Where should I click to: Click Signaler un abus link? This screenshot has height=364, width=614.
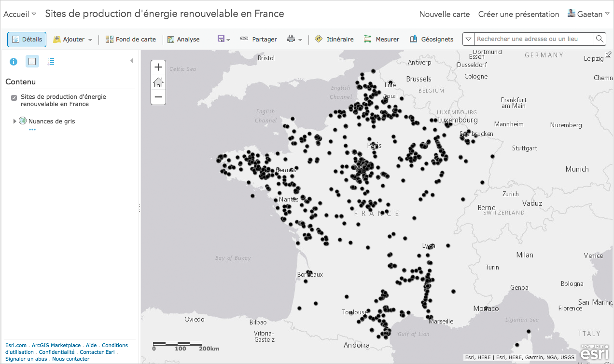tap(26, 359)
